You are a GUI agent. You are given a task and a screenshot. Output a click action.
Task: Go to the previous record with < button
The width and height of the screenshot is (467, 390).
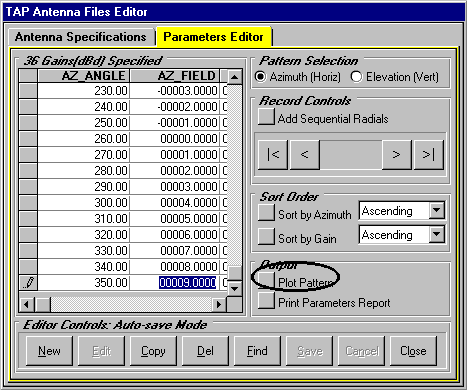click(x=305, y=155)
